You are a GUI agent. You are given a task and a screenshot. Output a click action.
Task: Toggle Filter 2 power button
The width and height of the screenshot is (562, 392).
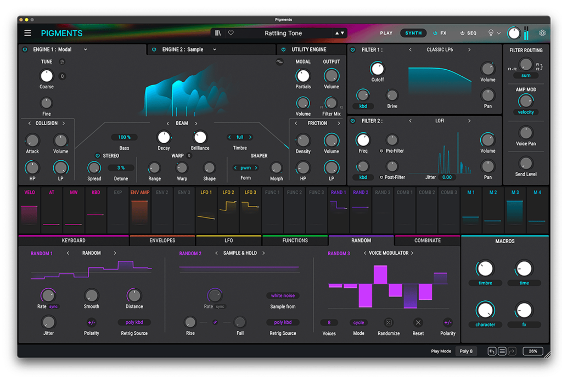[353, 121]
